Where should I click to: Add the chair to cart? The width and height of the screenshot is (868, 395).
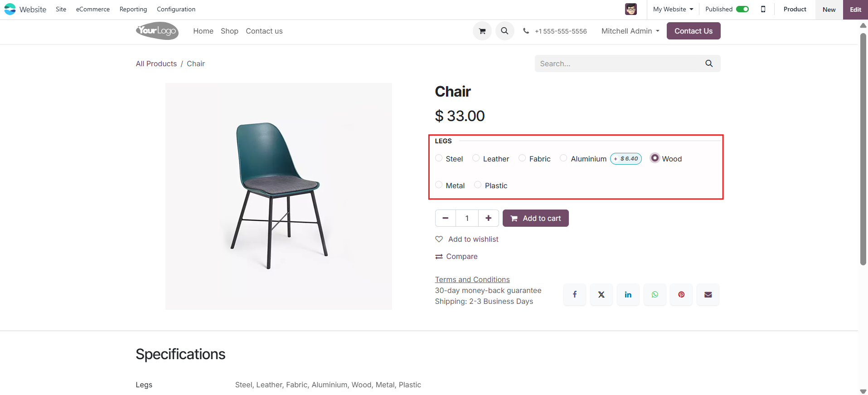tap(536, 218)
